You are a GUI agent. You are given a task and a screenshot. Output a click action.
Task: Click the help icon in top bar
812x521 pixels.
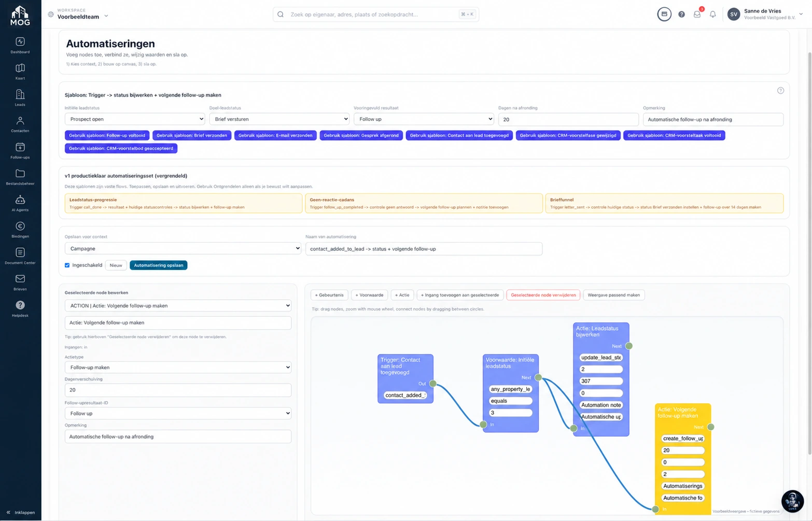681,15
